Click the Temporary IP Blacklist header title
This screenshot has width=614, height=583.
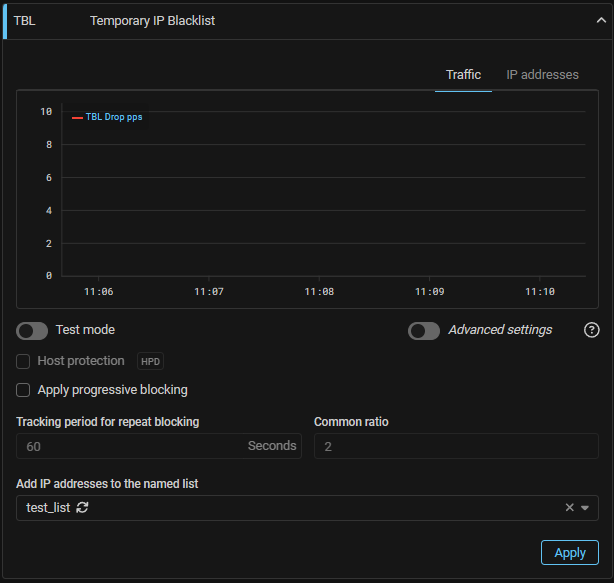click(x=152, y=20)
